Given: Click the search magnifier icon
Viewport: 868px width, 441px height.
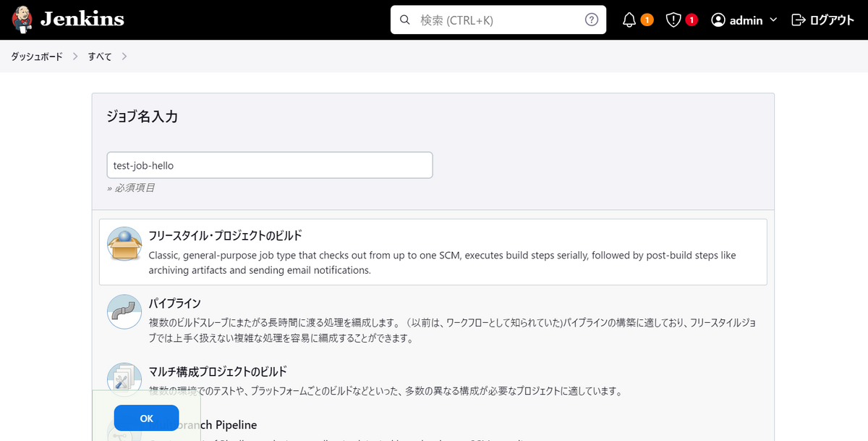Looking at the screenshot, I should coord(405,20).
